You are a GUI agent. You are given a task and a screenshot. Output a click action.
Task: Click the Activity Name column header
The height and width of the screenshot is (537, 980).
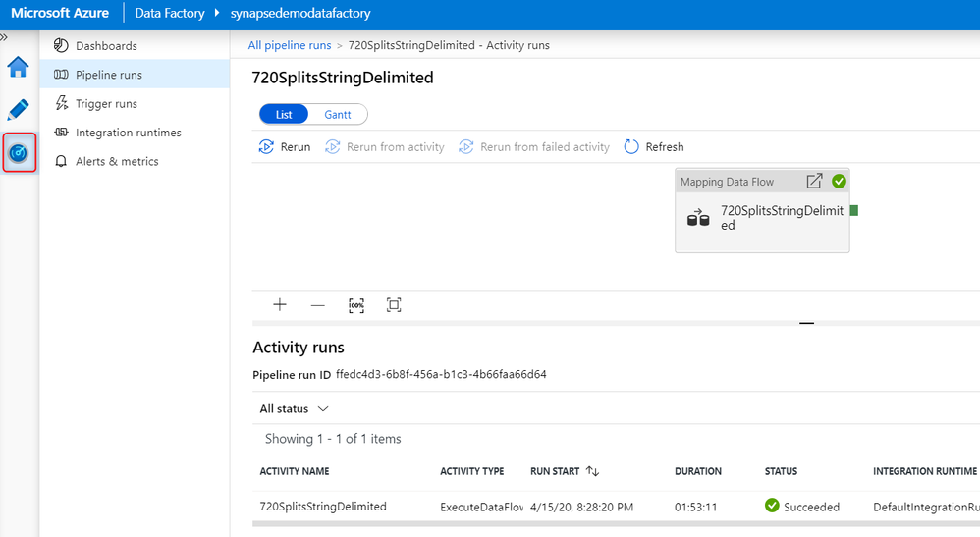pyautogui.click(x=295, y=471)
